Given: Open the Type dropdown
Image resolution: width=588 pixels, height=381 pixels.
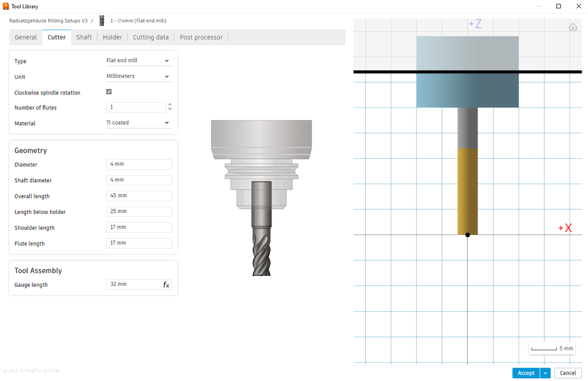Looking at the screenshot, I should 139,61.
